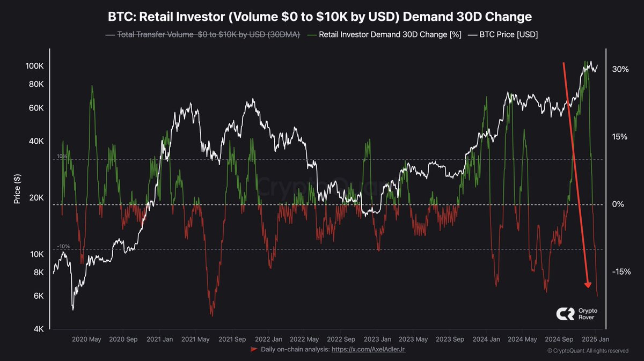The image size is (644, 361).
Task: Click the 0% right axis label
Action: point(619,204)
